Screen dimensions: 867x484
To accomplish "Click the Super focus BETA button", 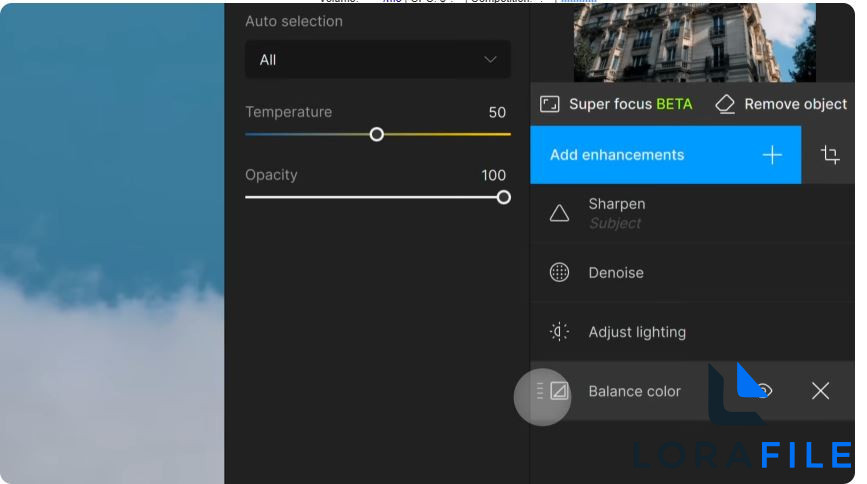I will pos(617,104).
